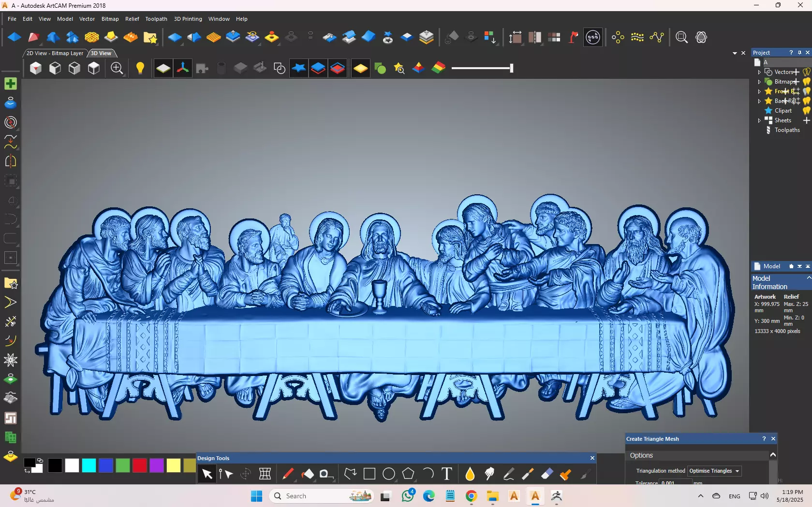
Task: Choose the node editing tool
Action: (x=226, y=474)
